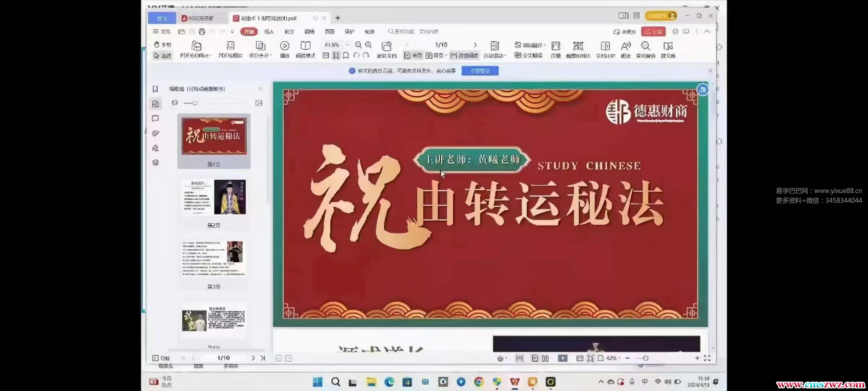
Task: Select the page 2 thumbnail
Action: coord(214,198)
